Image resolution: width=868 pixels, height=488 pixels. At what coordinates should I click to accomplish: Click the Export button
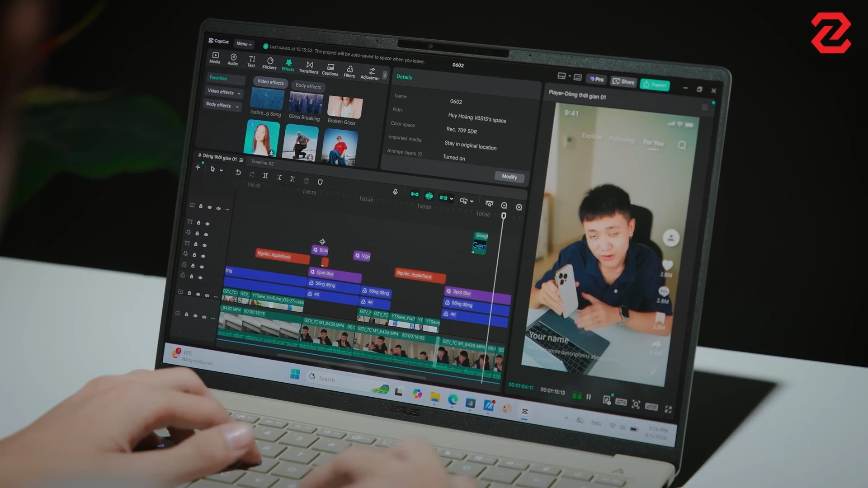click(655, 84)
